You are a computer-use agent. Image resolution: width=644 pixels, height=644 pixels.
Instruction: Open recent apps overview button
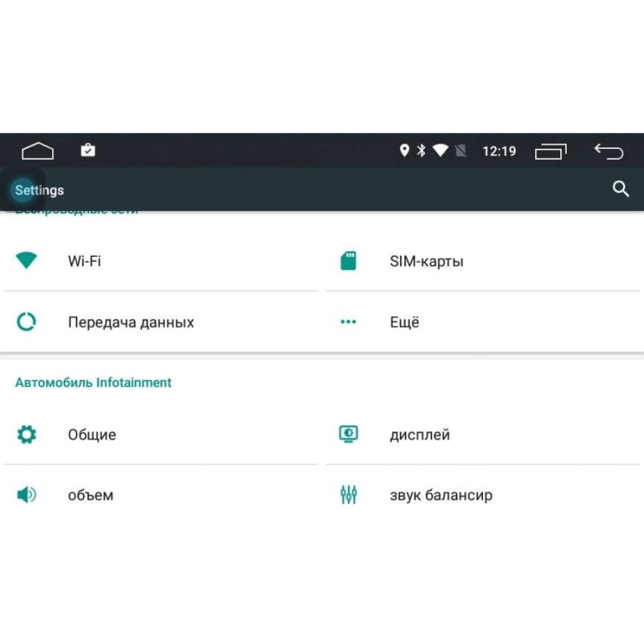tap(551, 151)
